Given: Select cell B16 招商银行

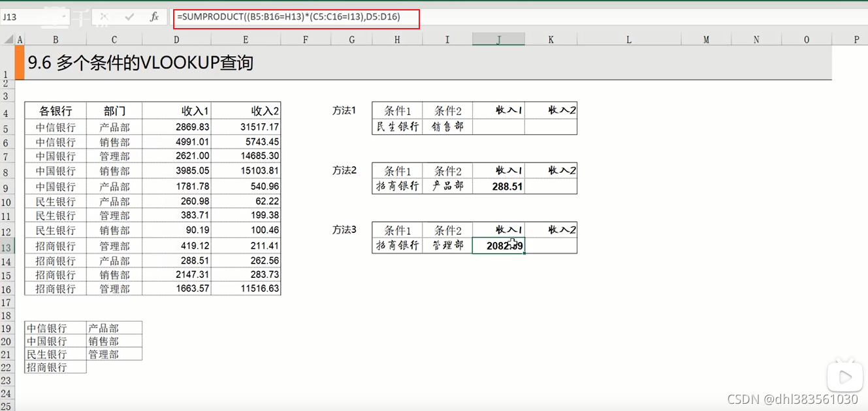Looking at the screenshot, I should tap(56, 288).
